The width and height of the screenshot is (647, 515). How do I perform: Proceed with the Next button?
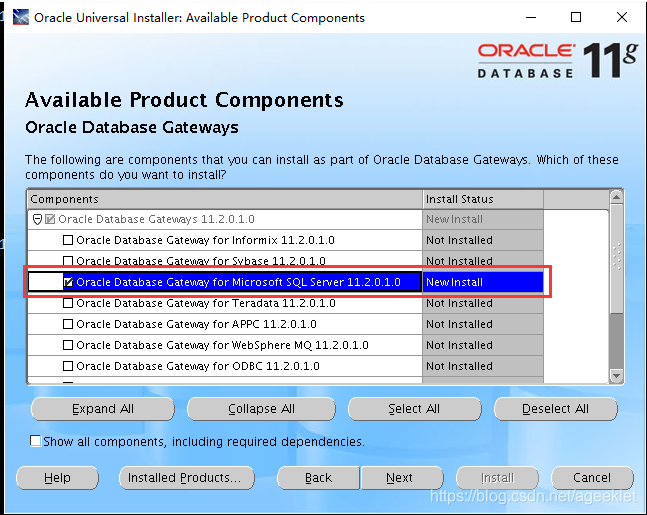[x=402, y=478]
